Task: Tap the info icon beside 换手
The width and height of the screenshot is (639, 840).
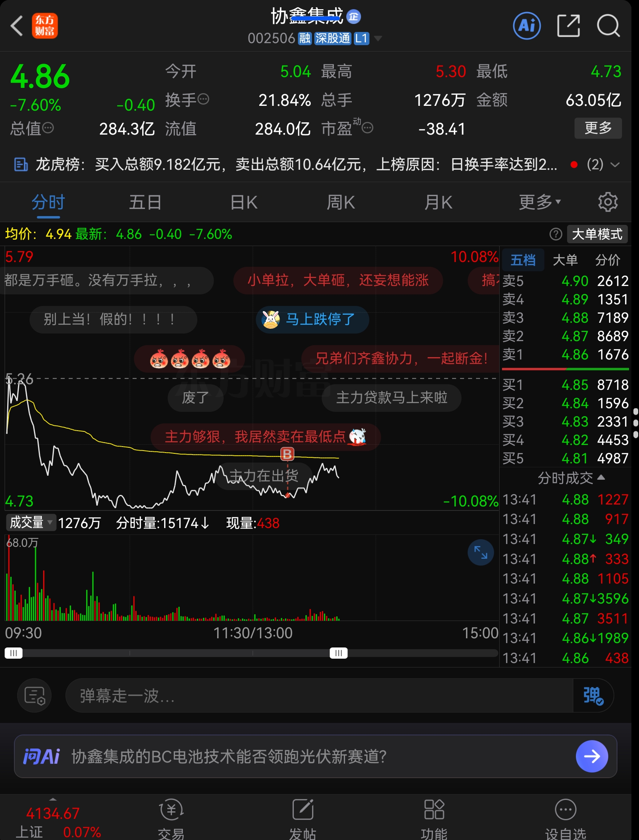Action: 203,99
